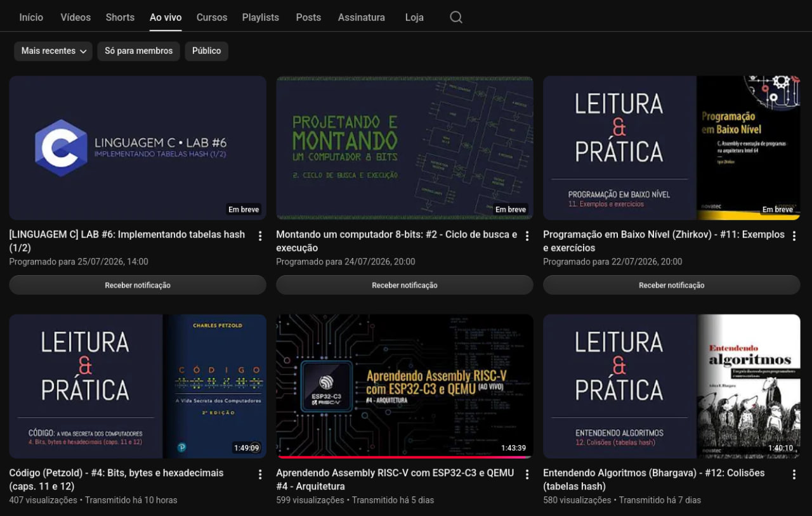Play the ESP32-C3 RISC-V Assembly thumbnail
Image resolution: width=812 pixels, height=516 pixels.
tap(405, 386)
